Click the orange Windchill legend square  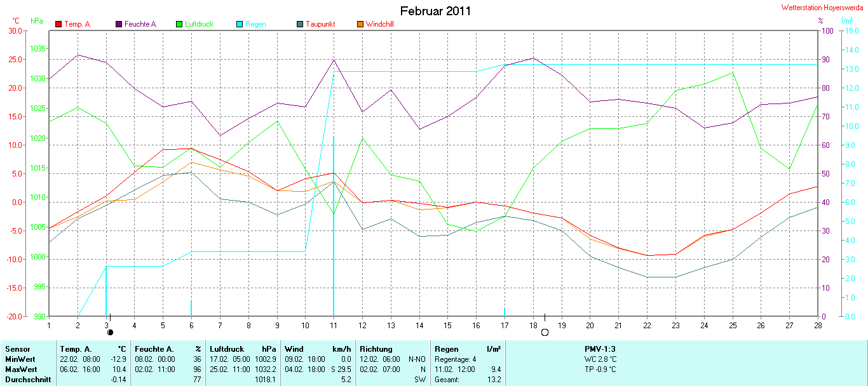tap(360, 24)
